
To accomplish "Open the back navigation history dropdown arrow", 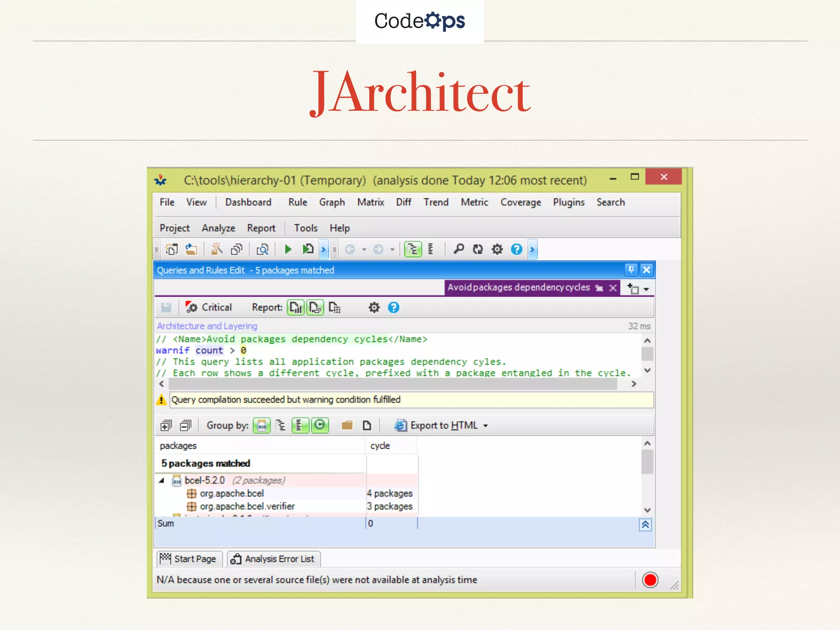I will click(364, 249).
